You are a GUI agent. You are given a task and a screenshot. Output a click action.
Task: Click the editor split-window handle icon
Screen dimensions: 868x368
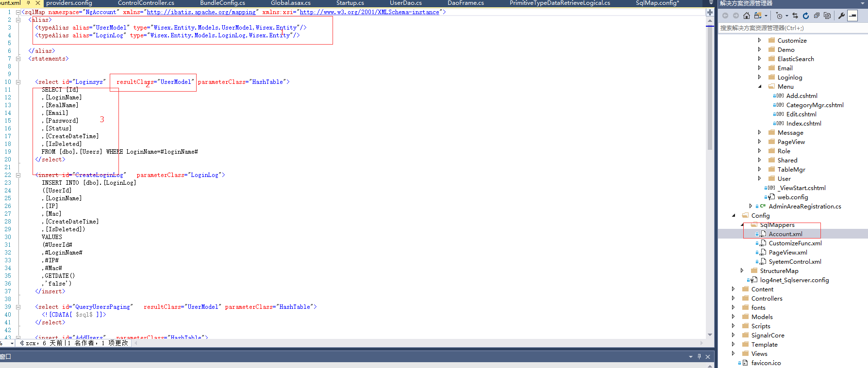pos(710,12)
